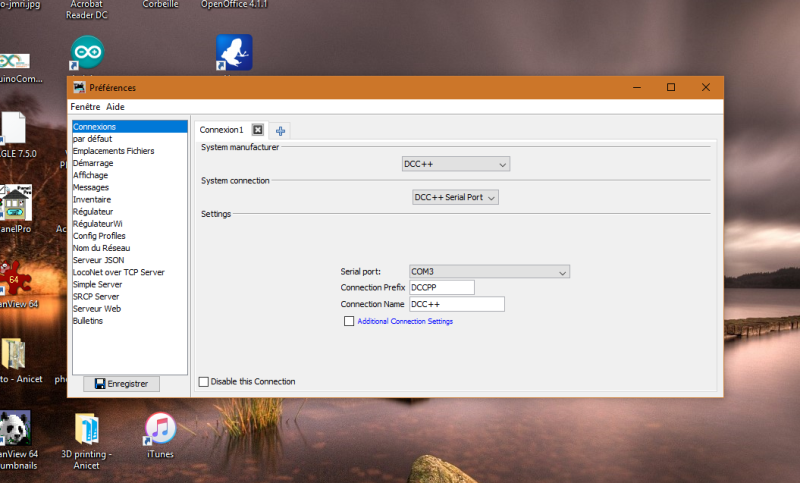Open the iTunes desktop shortcut

point(160,429)
